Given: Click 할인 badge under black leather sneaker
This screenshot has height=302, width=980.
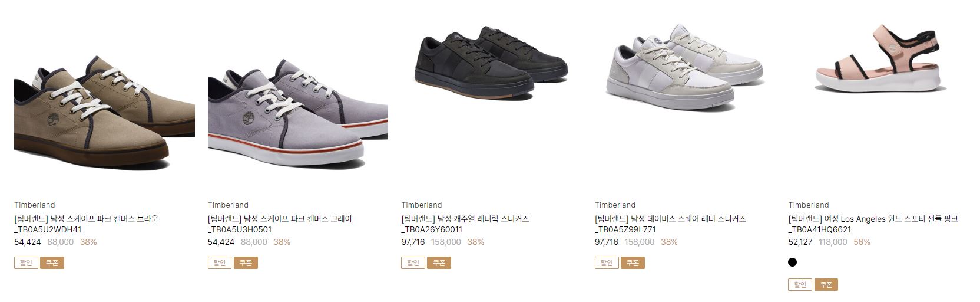Looking at the screenshot, I should pyautogui.click(x=413, y=263).
